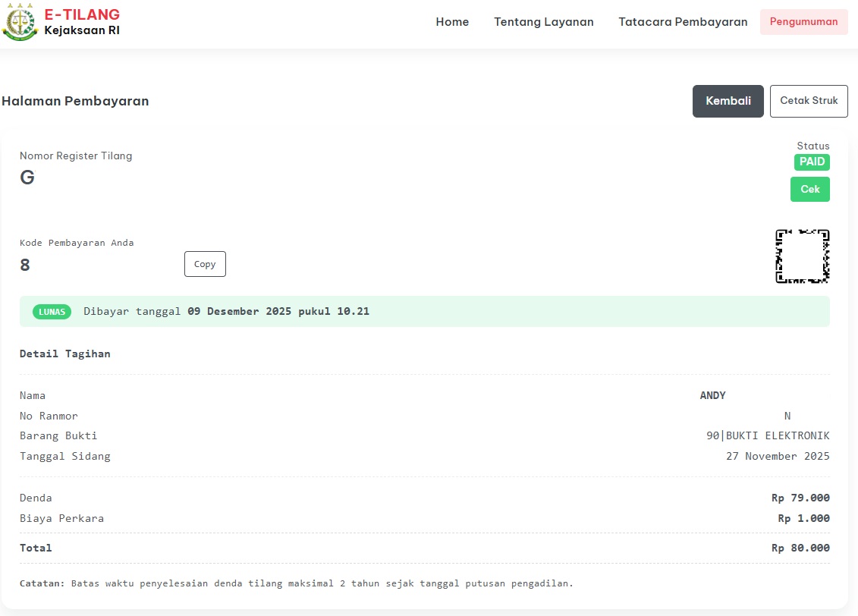Click the green Cek status button
This screenshot has height=616, width=858.
coord(809,190)
